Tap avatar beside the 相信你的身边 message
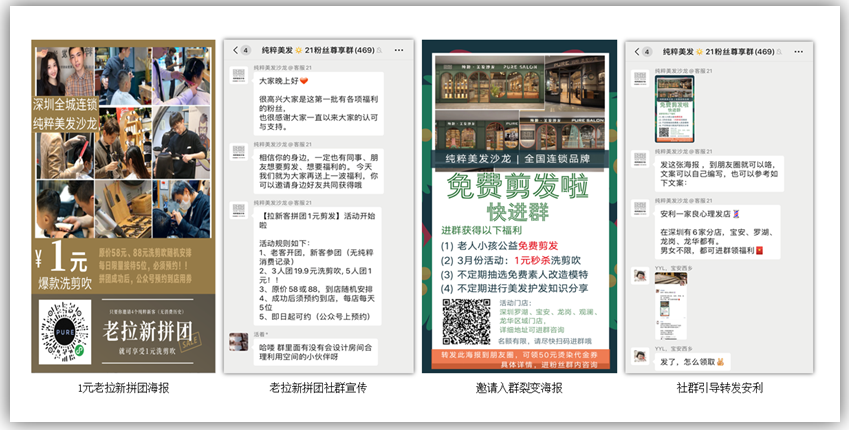 (x=239, y=152)
